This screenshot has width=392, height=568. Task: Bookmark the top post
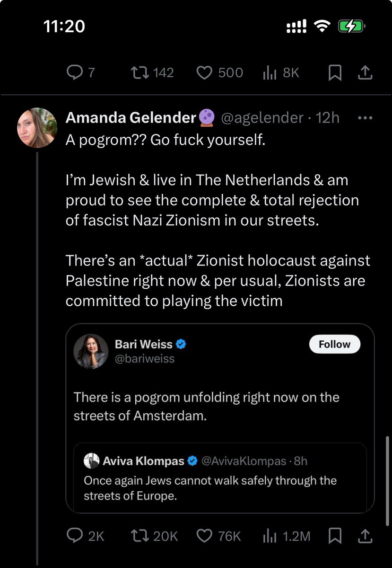pyautogui.click(x=335, y=72)
